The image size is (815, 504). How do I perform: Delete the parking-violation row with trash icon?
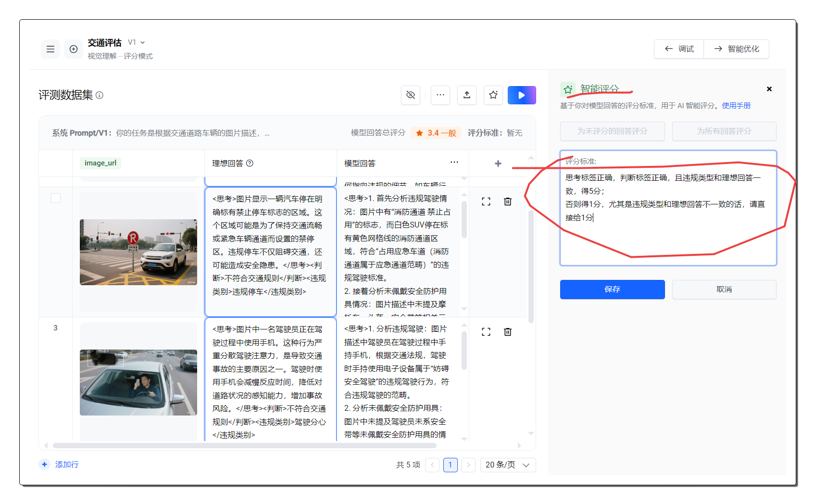(x=508, y=202)
